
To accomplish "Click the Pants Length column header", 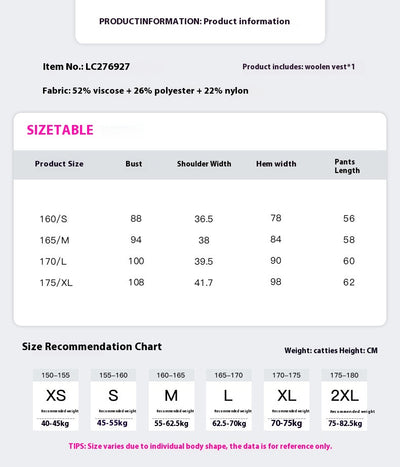I will (347, 166).
